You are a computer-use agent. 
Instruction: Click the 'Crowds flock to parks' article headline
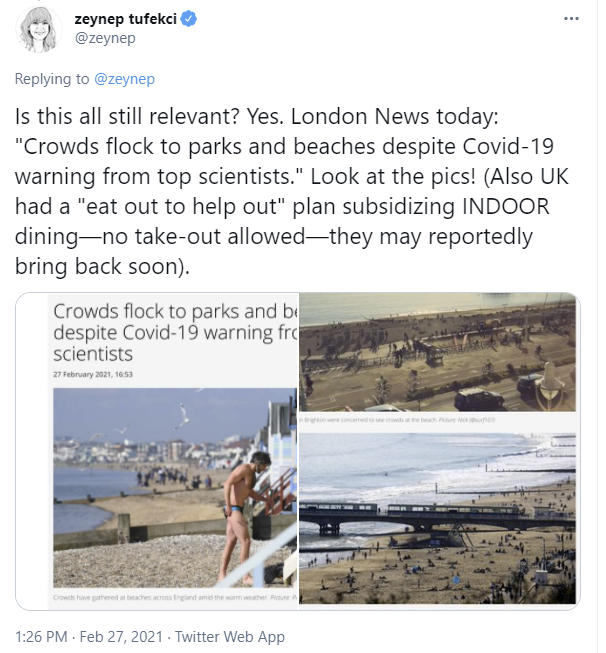[175, 333]
